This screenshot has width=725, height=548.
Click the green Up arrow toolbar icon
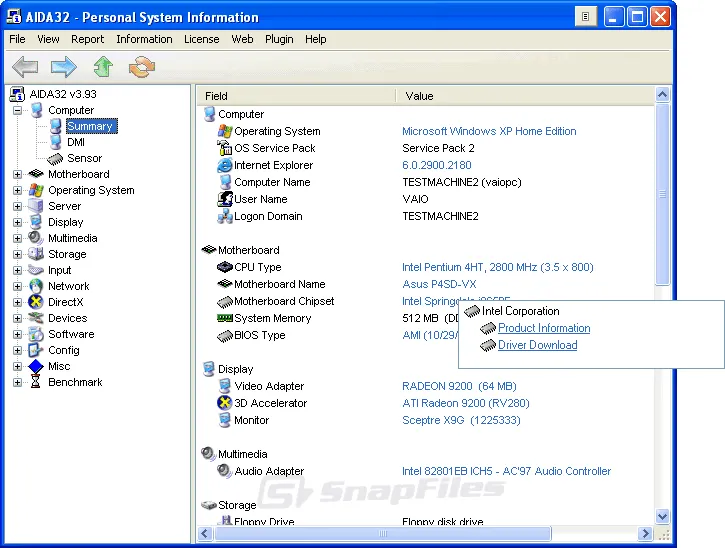[103, 67]
